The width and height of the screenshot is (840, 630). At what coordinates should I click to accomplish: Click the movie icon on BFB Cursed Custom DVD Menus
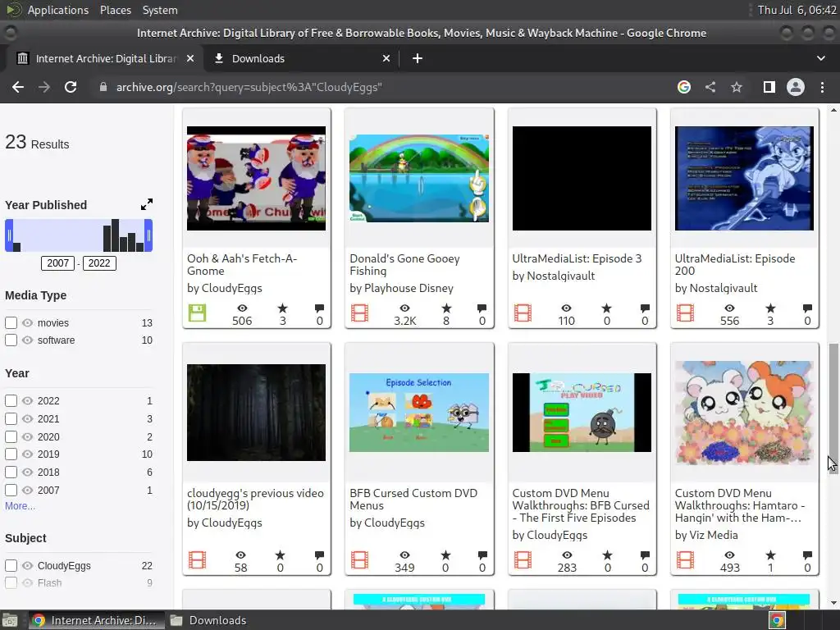(359, 559)
